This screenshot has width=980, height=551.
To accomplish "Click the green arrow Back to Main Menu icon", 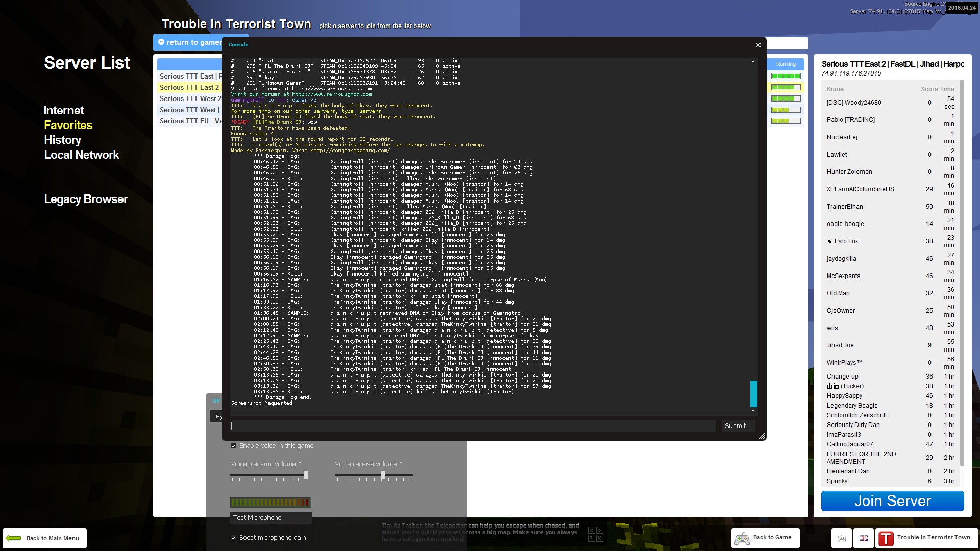I will pos(14,538).
